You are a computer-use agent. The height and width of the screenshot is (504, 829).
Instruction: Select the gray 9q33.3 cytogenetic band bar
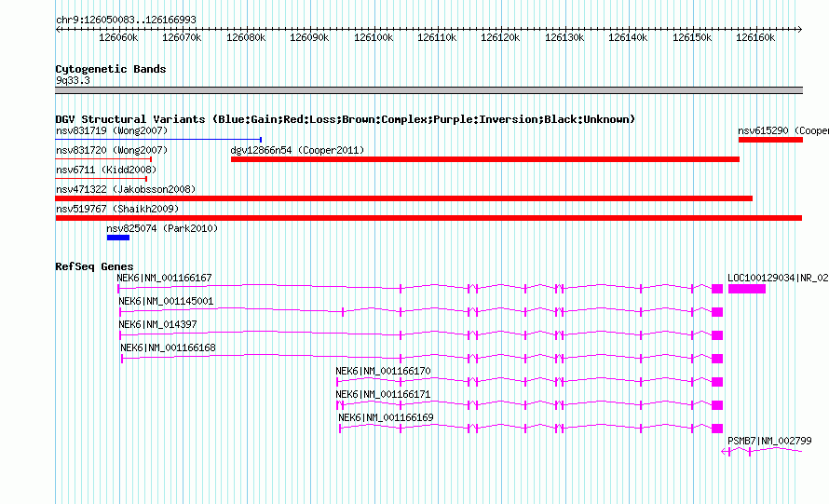pyautogui.click(x=428, y=90)
